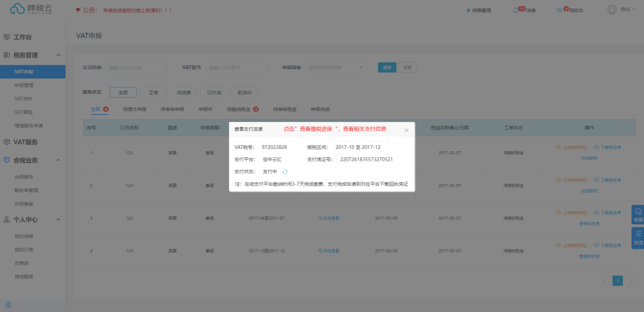Viewport: 644px width, 312px height.
Task: Refresh the 支付中 payment status
Action: click(x=285, y=172)
